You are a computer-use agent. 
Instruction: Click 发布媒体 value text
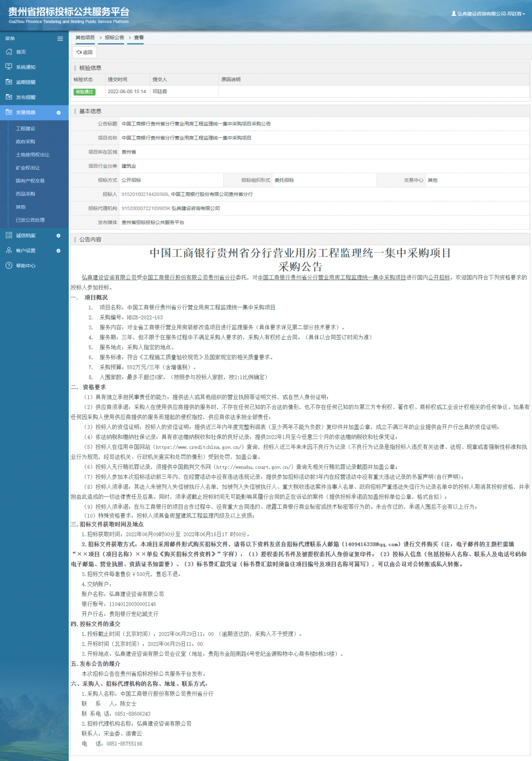pyautogui.click(x=153, y=223)
